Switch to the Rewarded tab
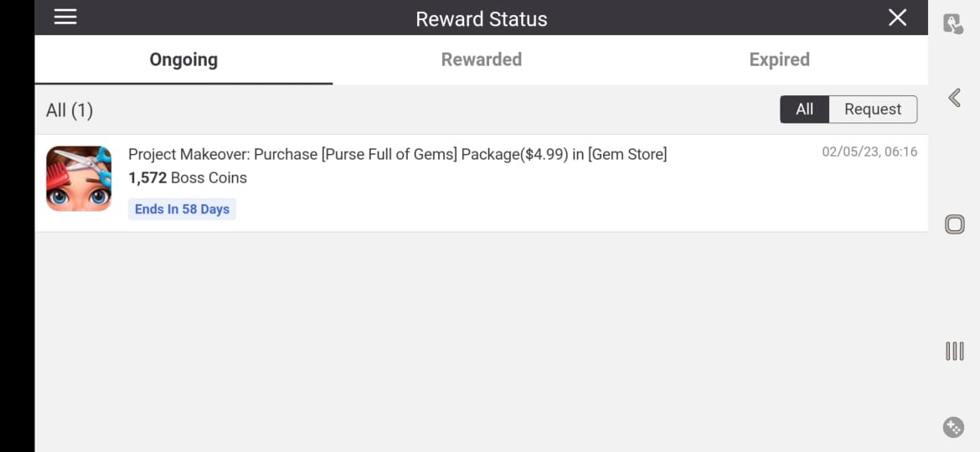This screenshot has width=980, height=452. coord(482,59)
